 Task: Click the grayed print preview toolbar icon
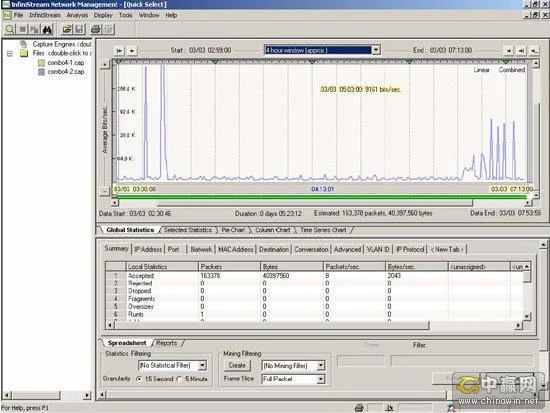[108, 29]
